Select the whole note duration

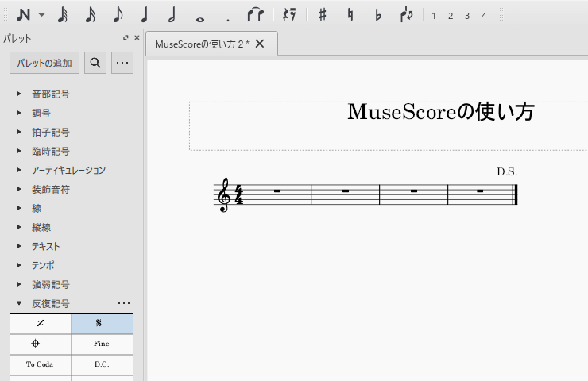coord(200,19)
